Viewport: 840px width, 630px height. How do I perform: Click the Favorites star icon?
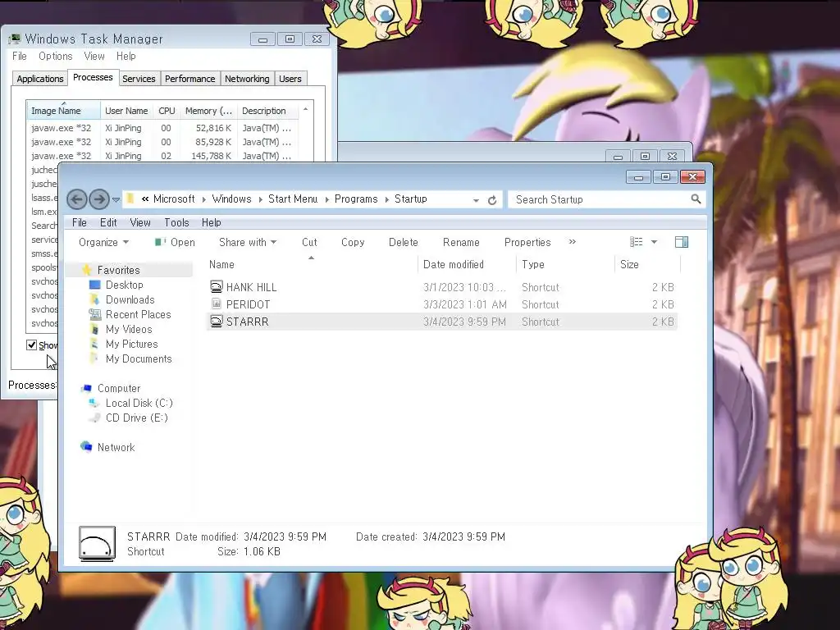[x=87, y=270]
